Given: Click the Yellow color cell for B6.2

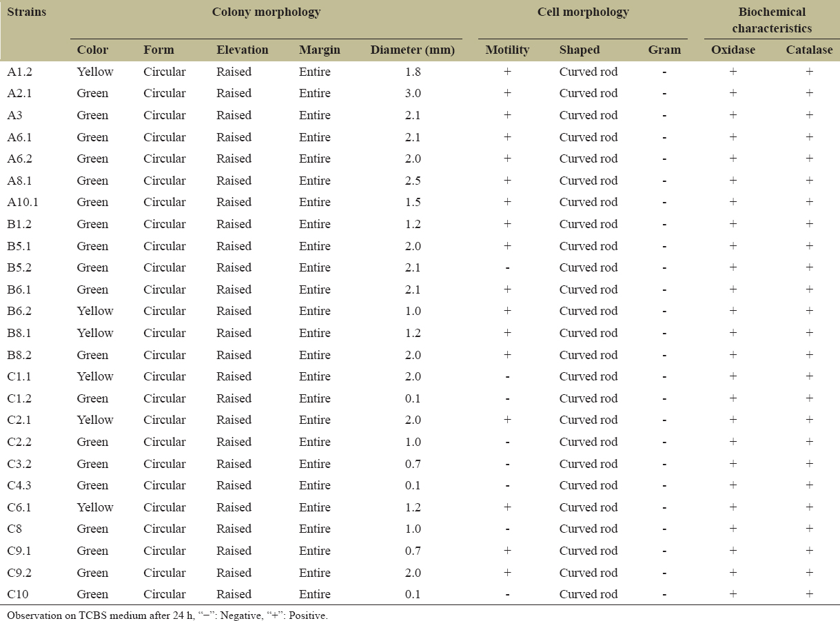Looking at the screenshot, I should pyautogui.click(x=95, y=311).
